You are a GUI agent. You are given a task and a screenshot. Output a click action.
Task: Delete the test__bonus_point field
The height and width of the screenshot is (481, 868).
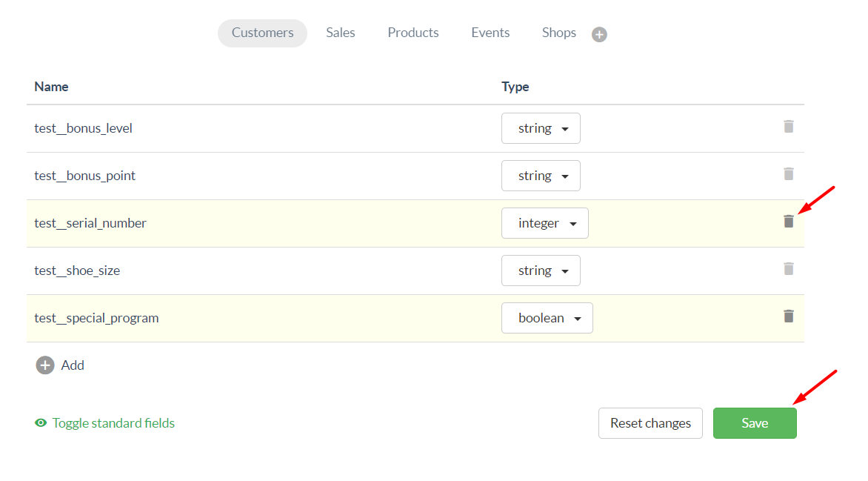pyautogui.click(x=789, y=174)
